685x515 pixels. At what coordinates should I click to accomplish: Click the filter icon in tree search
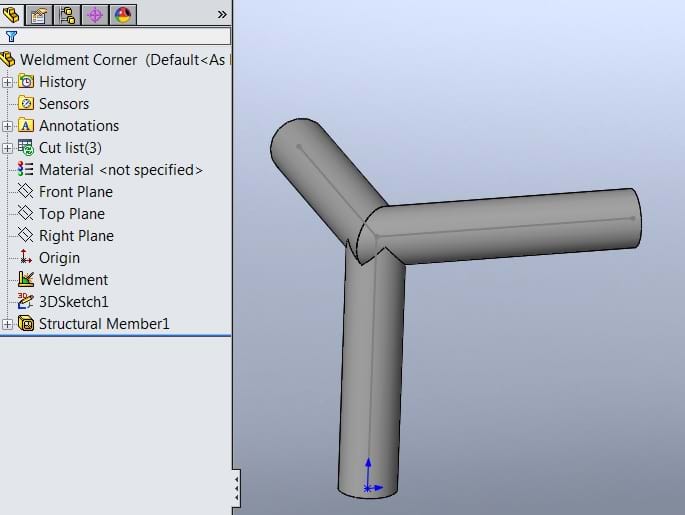pos(11,36)
